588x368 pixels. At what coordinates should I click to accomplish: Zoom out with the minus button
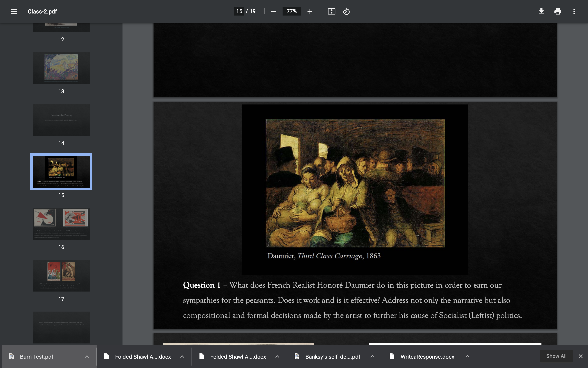tap(273, 11)
